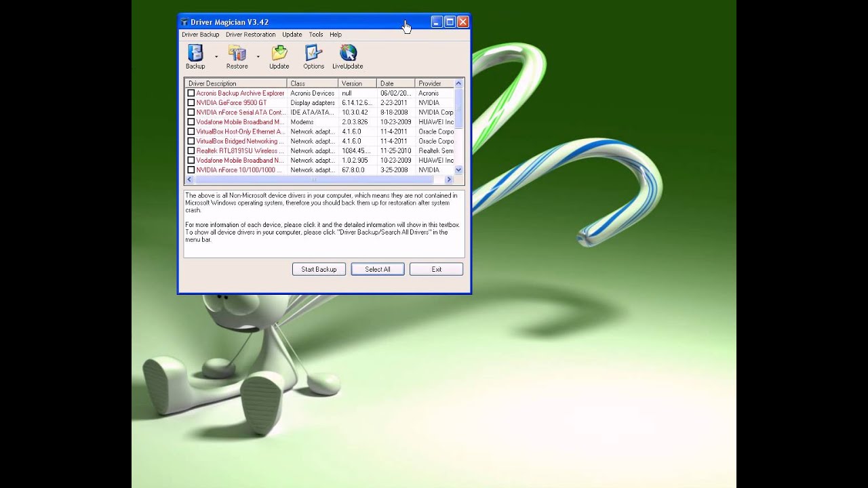
Task: Click the vertical scrollbar thumb of driver list
Action: [x=458, y=108]
